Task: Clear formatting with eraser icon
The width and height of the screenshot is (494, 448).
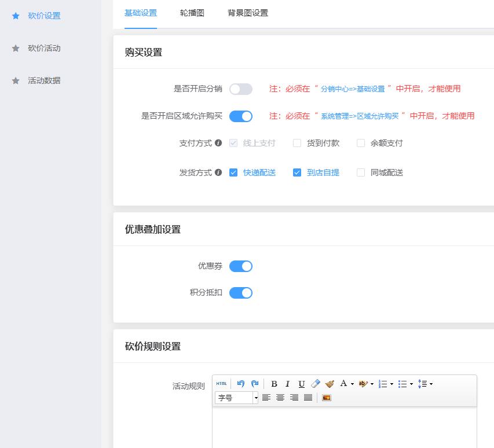Action: coord(316,384)
